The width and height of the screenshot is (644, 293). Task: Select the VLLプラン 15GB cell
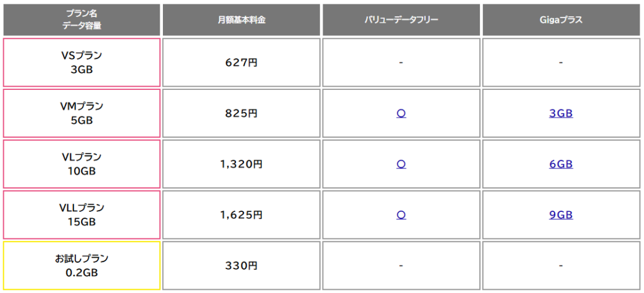(x=82, y=214)
